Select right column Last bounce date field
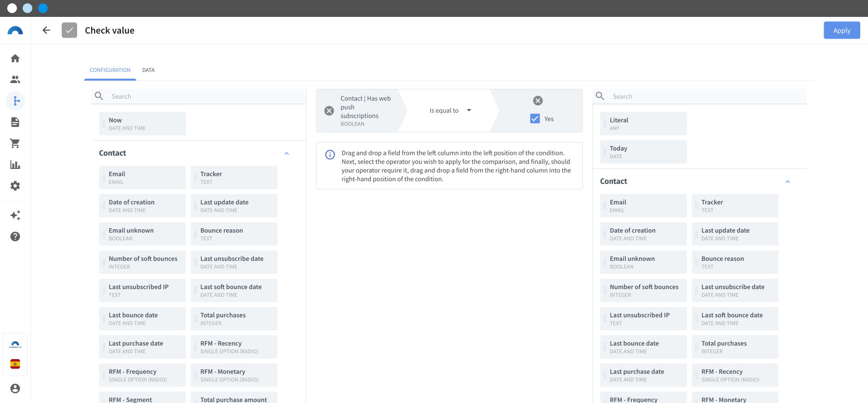This screenshot has width=868, height=403. click(x=643, y=347)
